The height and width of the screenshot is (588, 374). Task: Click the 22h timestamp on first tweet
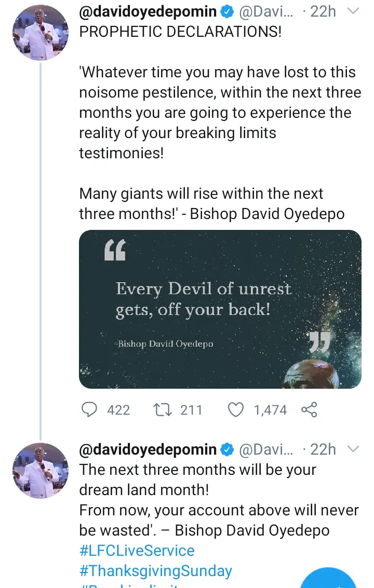(323, 11)
